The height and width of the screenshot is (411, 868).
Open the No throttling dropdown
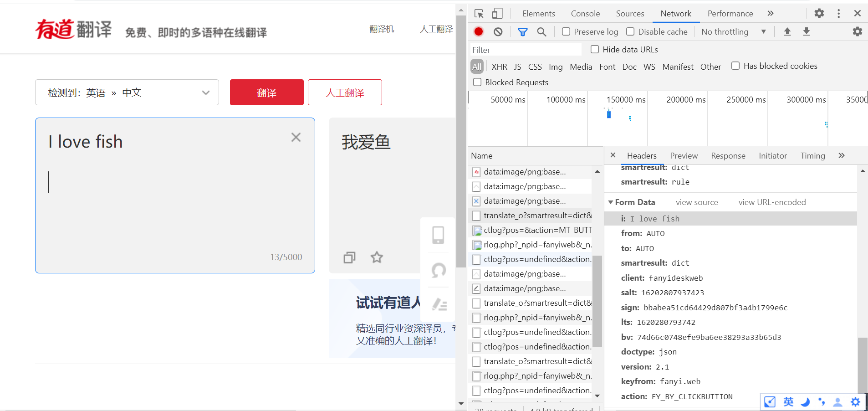(x=733, y=31)
